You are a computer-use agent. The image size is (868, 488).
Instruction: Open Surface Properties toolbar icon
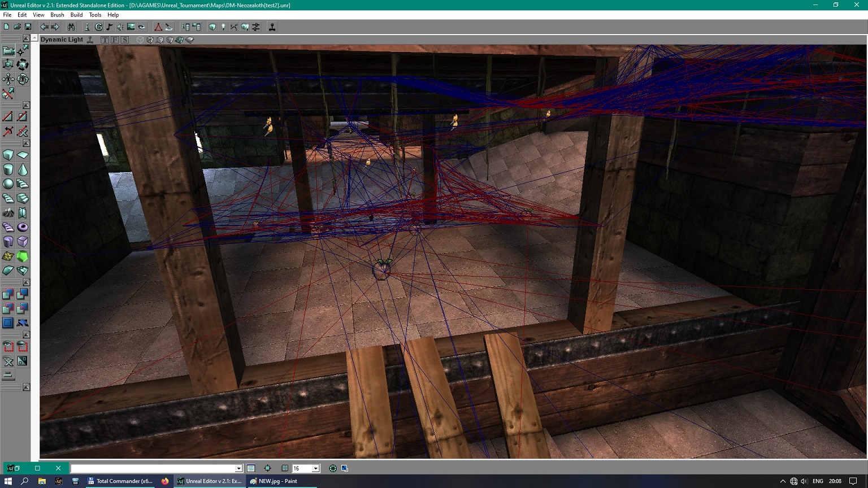[x=196, y=27]
